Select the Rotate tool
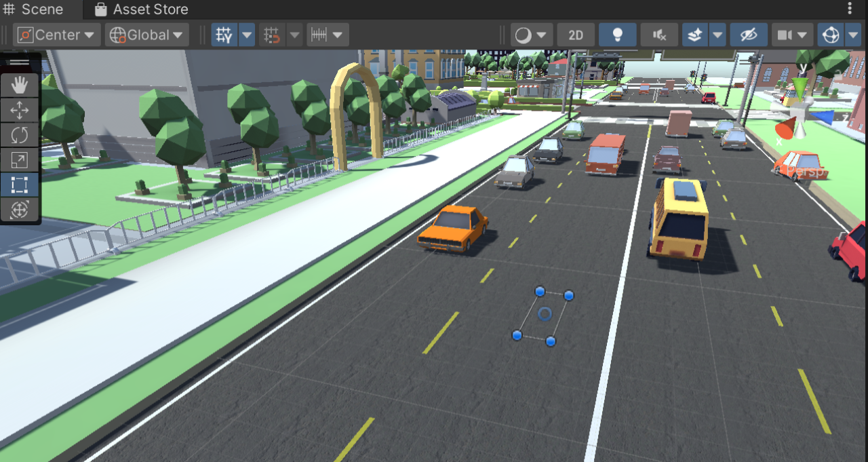This screenshot has width=868, height=462. click(x=20, y=135)
